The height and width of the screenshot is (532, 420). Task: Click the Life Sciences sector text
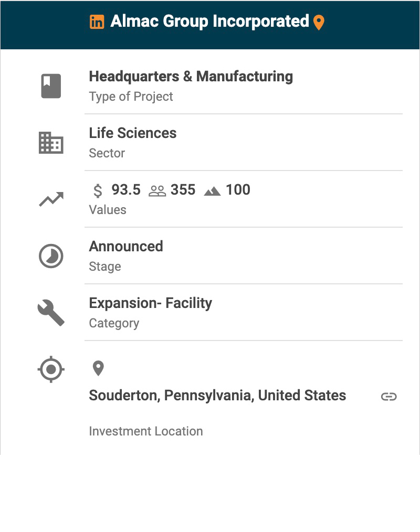[x=133, y=133]
